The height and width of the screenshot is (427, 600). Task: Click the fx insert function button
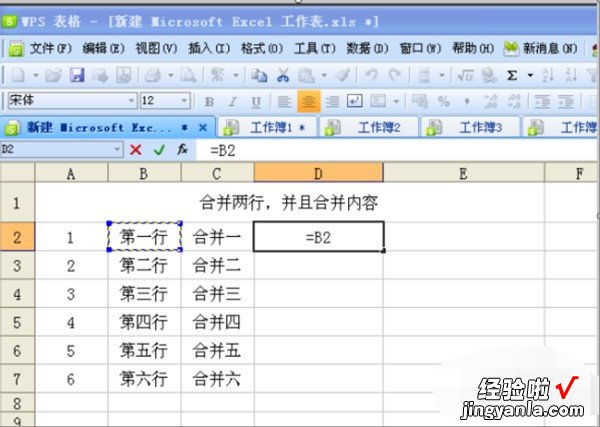(183, 150)
